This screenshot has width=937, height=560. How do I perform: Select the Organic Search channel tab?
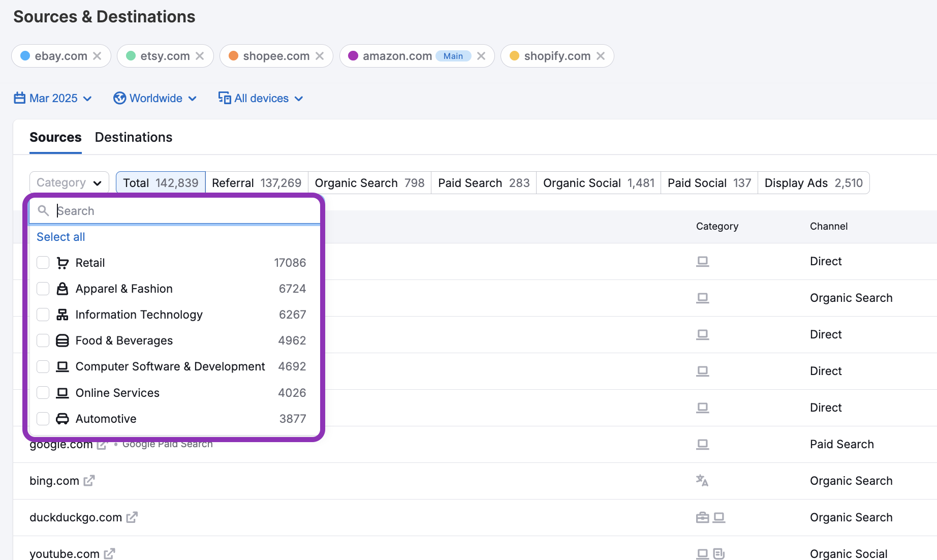(x=369, y=183)
